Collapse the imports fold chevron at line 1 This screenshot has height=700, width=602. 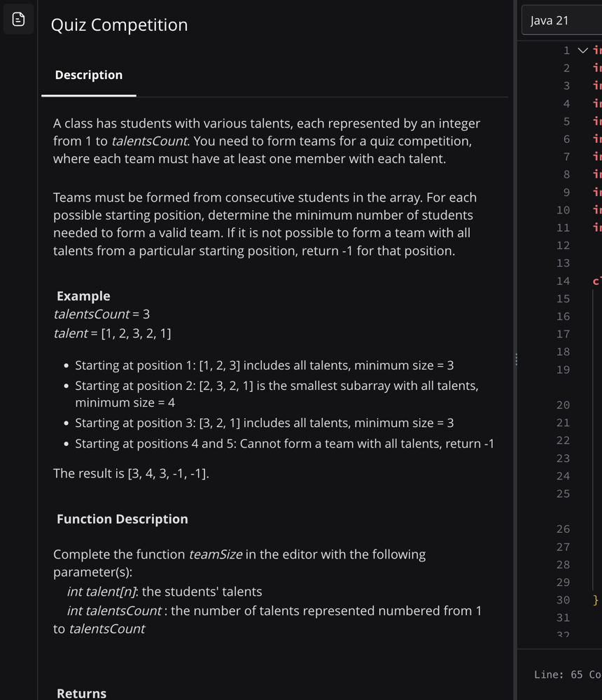tap(582, 50)
